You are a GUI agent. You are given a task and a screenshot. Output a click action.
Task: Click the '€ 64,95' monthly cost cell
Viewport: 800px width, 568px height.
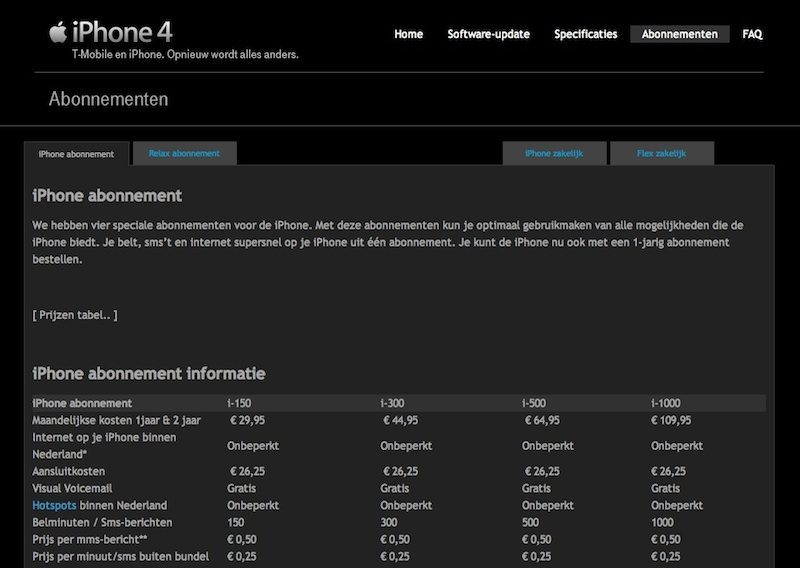[542, 421]
